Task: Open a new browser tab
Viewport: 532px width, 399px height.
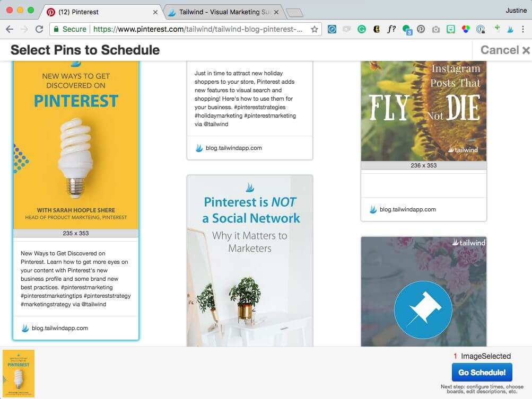Action: click(x=294, y=13)
